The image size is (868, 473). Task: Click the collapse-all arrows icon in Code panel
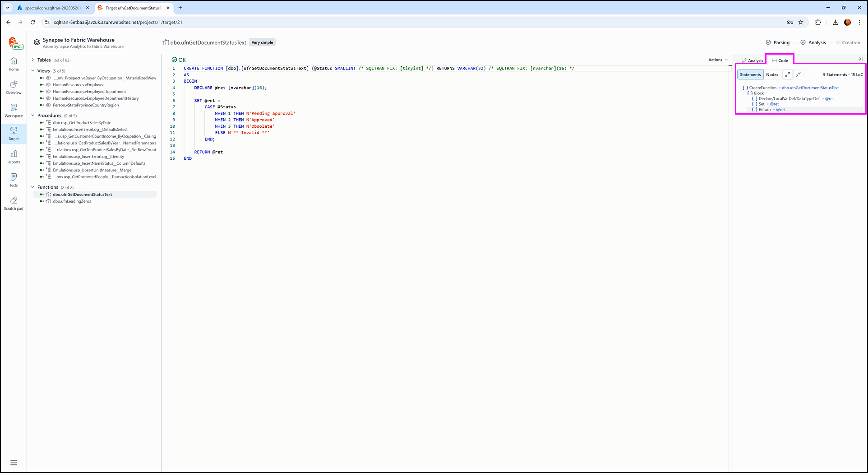(799, 74)
